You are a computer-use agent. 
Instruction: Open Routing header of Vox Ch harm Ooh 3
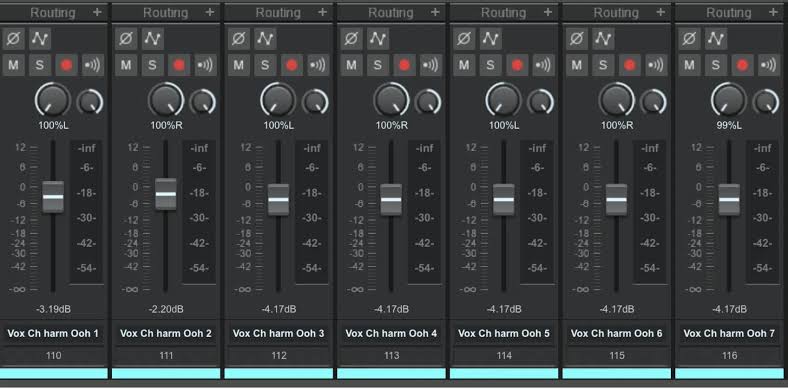[278, 13]
